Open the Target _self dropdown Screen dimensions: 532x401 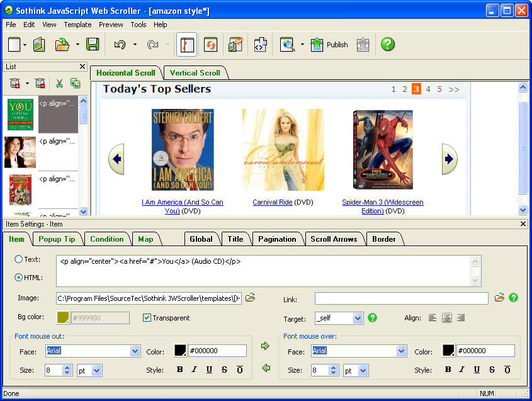click(x=358, y=319)
